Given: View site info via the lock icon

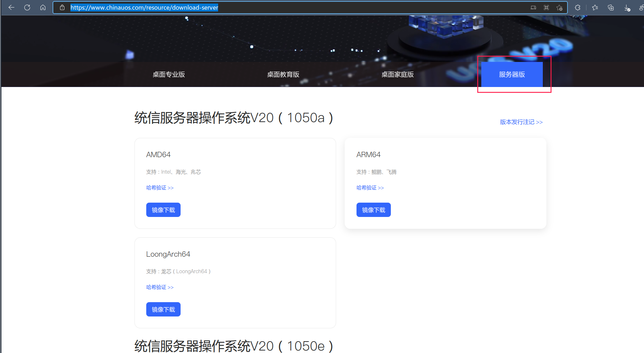Looking at the screenshot, I should [62, 8].
